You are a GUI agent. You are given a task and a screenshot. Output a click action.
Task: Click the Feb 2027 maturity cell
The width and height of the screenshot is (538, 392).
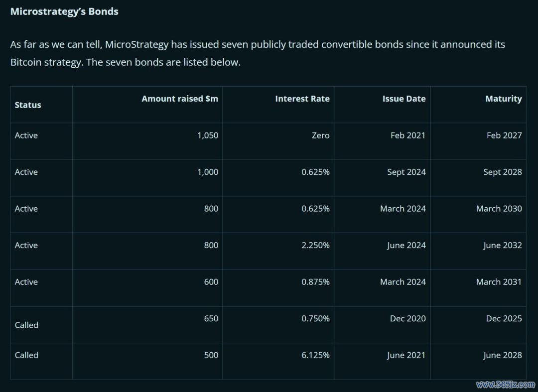(x=504, y=135)
